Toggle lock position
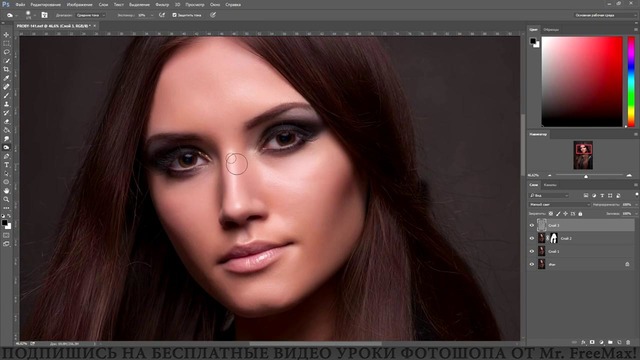This screenshot has height=360, width=640. (565, 213)
